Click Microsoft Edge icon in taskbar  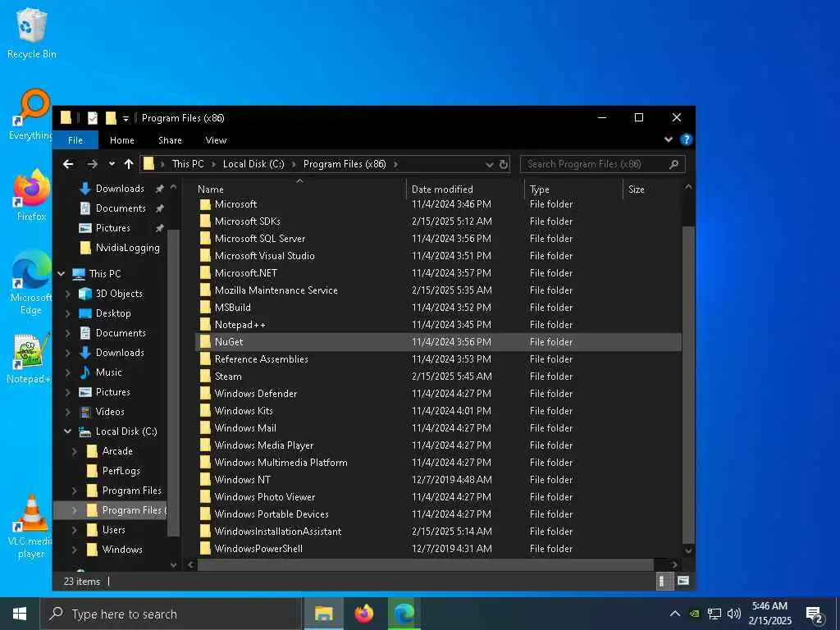(x=404, y=614)
